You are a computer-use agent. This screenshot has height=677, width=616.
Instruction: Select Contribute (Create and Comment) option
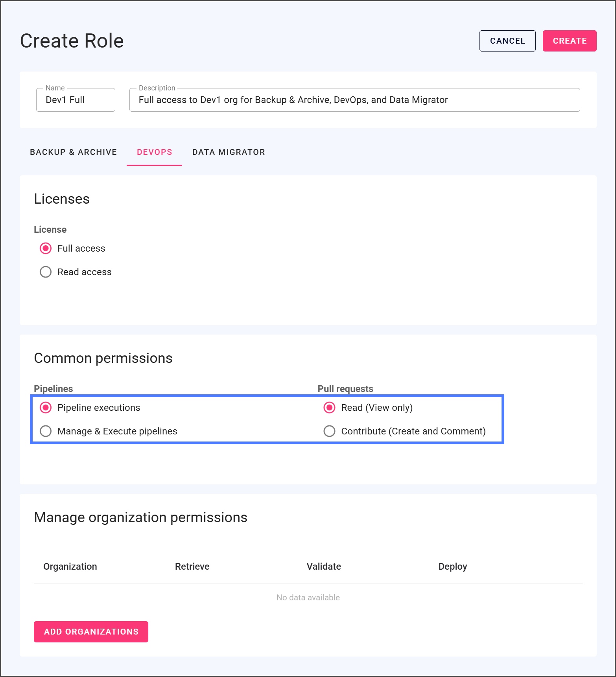click(x=329, y=431)
